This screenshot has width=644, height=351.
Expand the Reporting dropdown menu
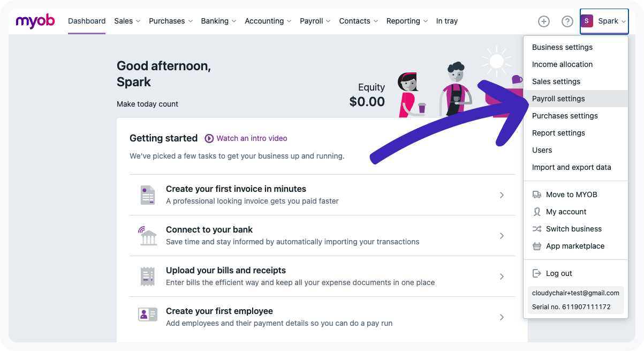(407, 21)
